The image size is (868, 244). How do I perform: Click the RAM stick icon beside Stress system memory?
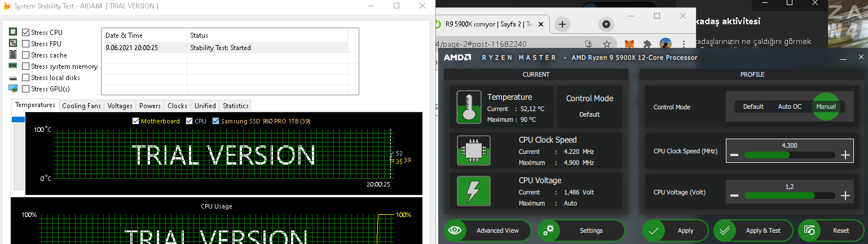(13, 66)
